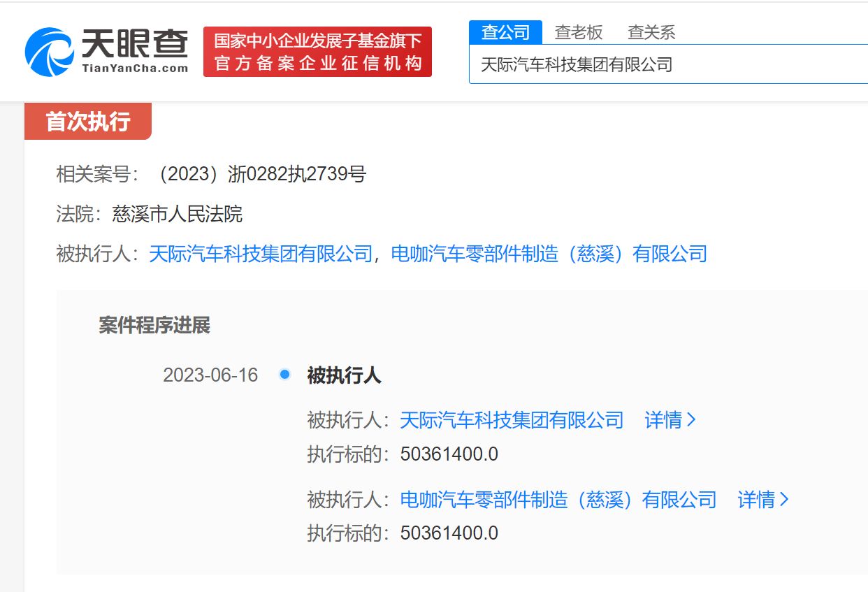Focus the company search input field
868x592 pixels.
tap(668, 64)
